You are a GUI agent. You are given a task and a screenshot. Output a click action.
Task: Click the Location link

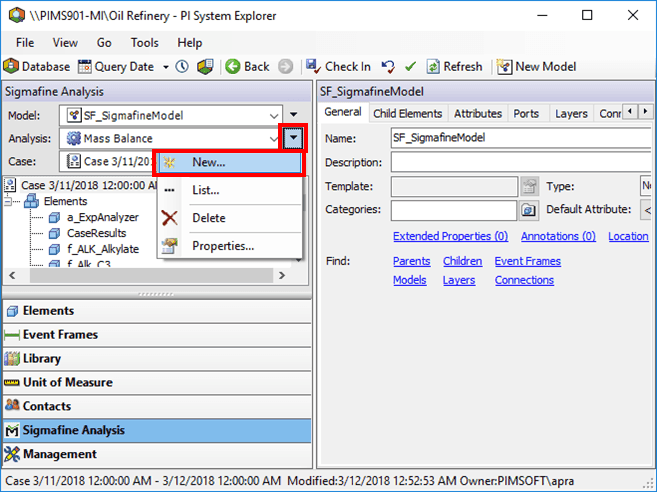[628, 236]
